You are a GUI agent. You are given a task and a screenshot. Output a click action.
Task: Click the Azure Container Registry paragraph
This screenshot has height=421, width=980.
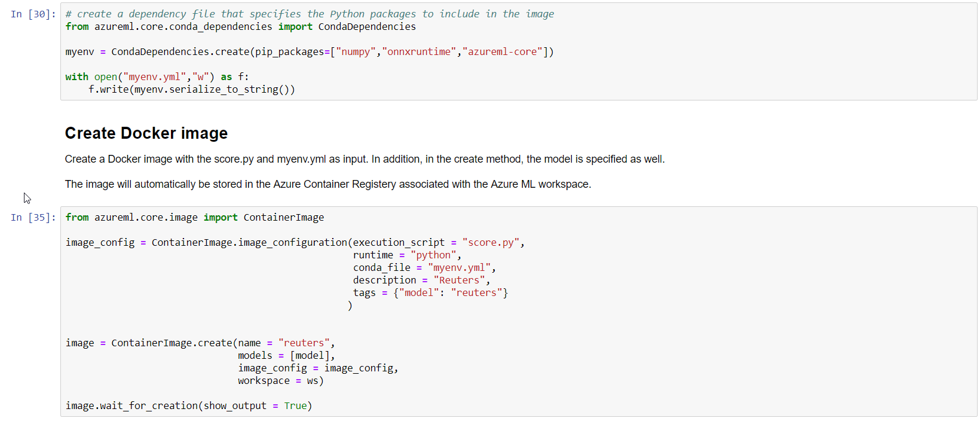point(327,184)
